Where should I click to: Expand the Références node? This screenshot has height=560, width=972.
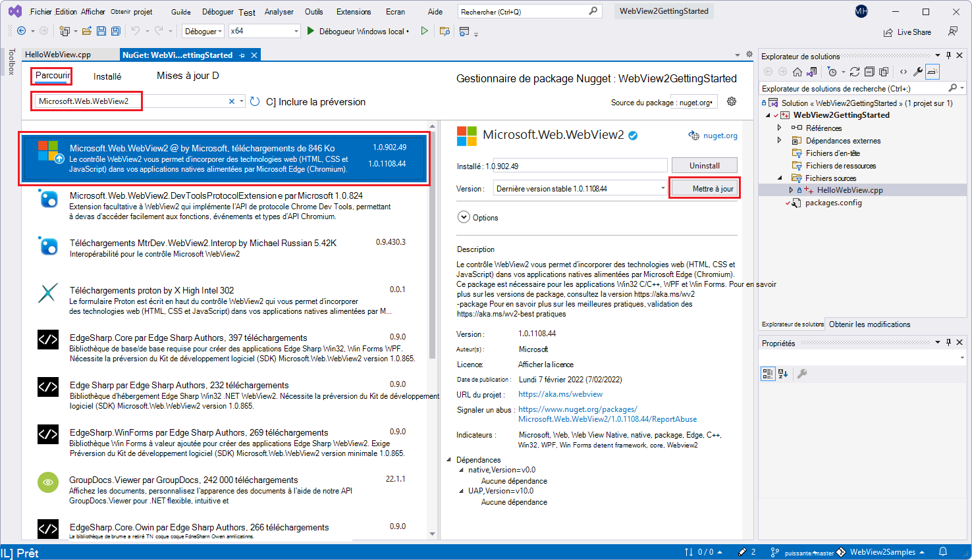[x=780, y=128]
